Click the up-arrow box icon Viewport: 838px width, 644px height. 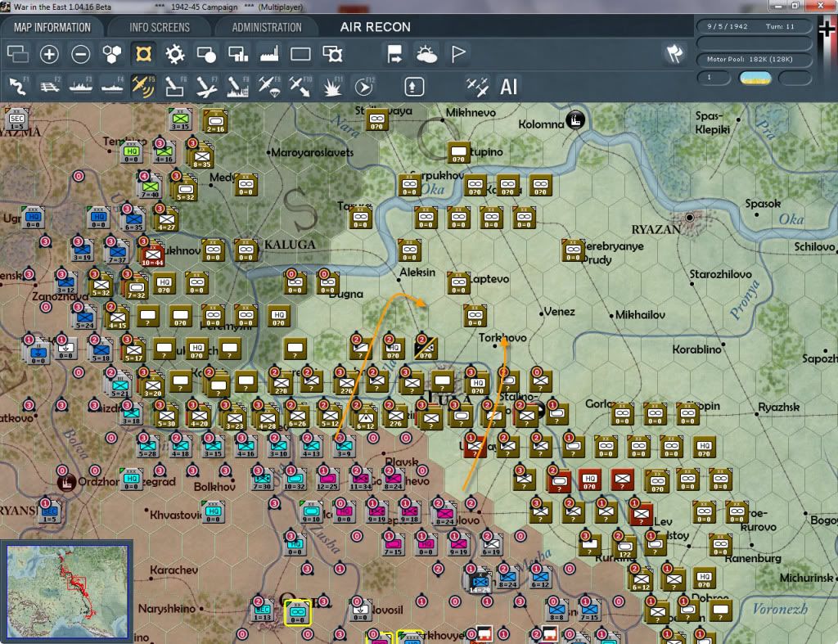tap(414, 87)
